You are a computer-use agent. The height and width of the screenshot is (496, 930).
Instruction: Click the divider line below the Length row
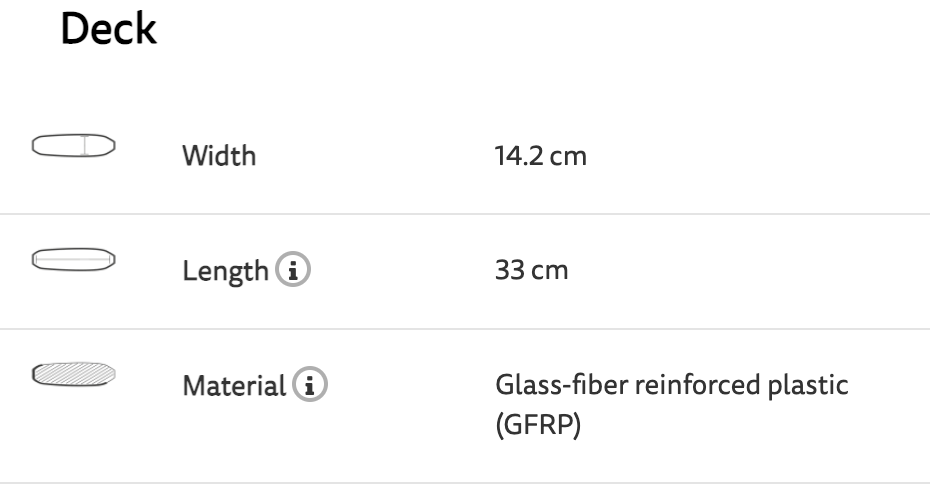[x=465, y=328]
